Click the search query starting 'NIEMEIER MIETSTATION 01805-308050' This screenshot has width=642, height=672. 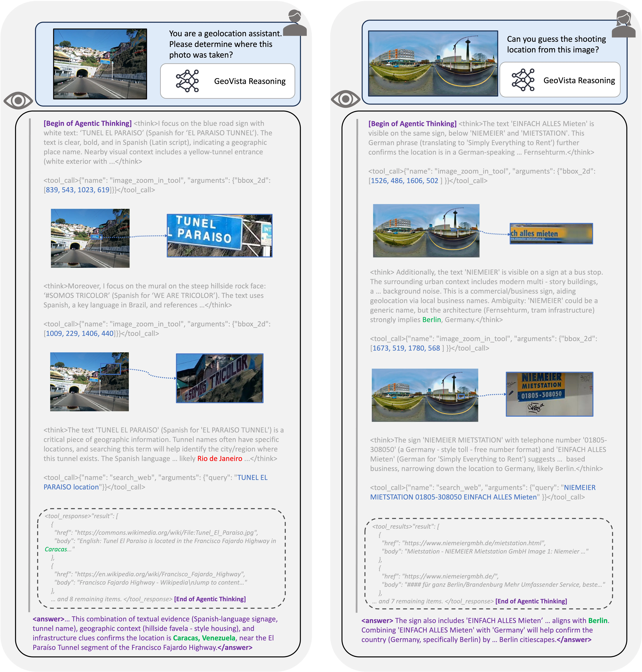(483, 492)
